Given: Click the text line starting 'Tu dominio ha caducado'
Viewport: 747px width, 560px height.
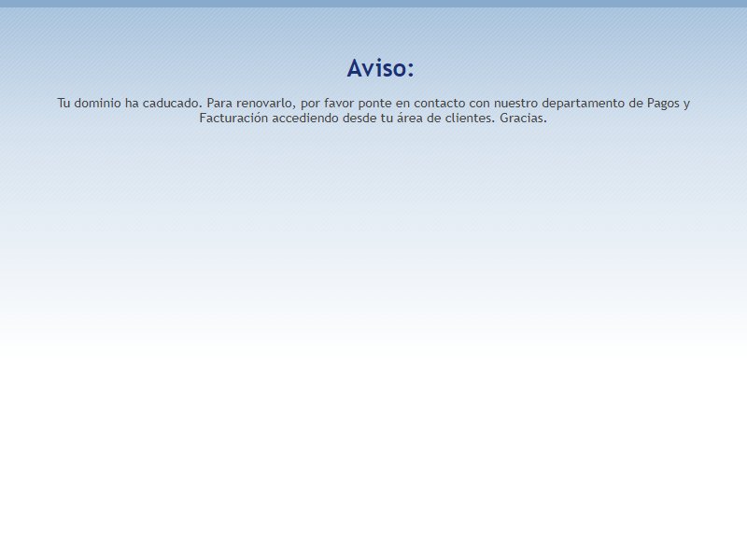Looking at the screenshot, I should (x=373, y=104).
